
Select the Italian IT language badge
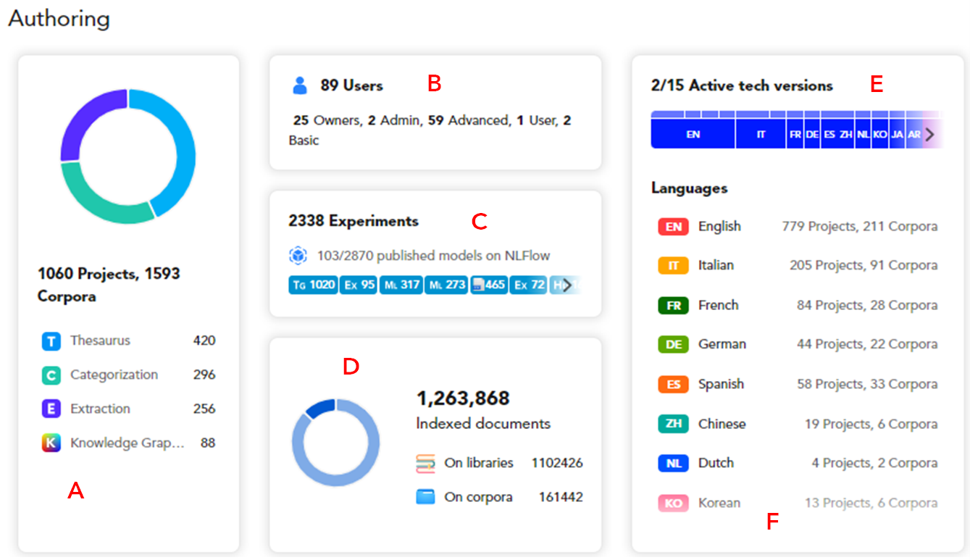[673, 266]
